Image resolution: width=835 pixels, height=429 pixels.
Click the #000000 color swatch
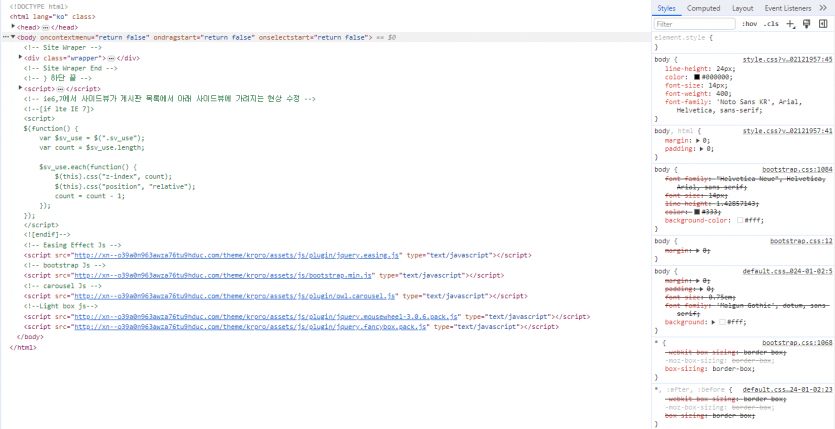coord(697,77)
